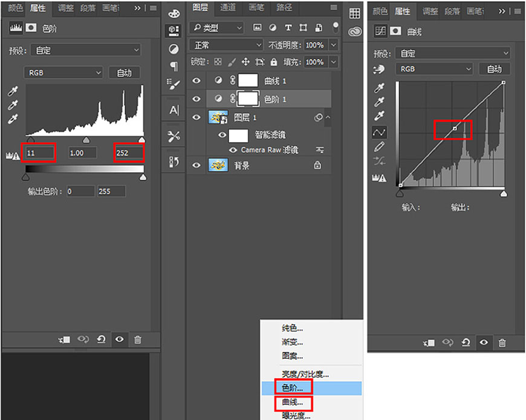This screenshot has height=420, width=526.
Task: Select the on-image adjustment hand in Curves
Action: click(x=379, y=69)
